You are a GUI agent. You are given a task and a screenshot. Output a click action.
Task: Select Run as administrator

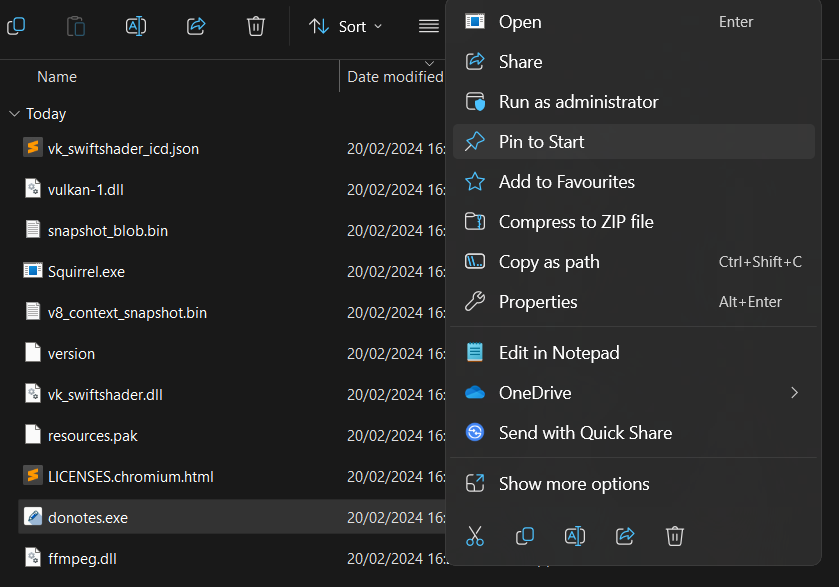(578, 102)
